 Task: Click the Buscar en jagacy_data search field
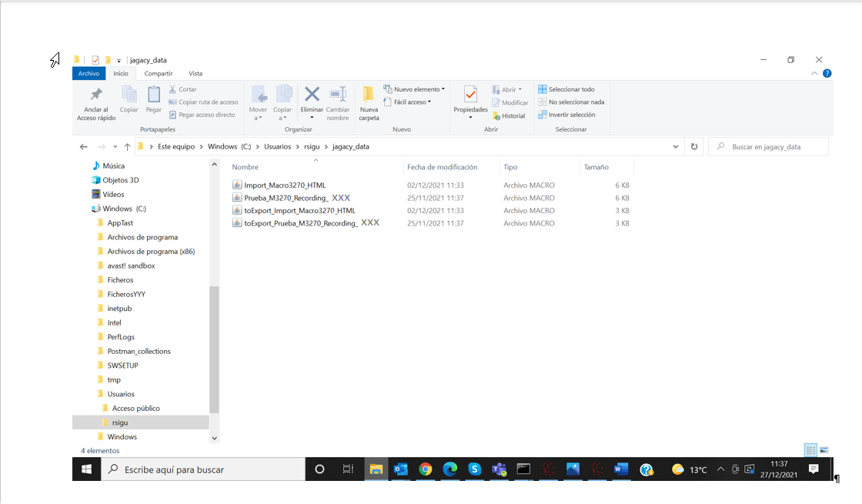click(773, 146)
